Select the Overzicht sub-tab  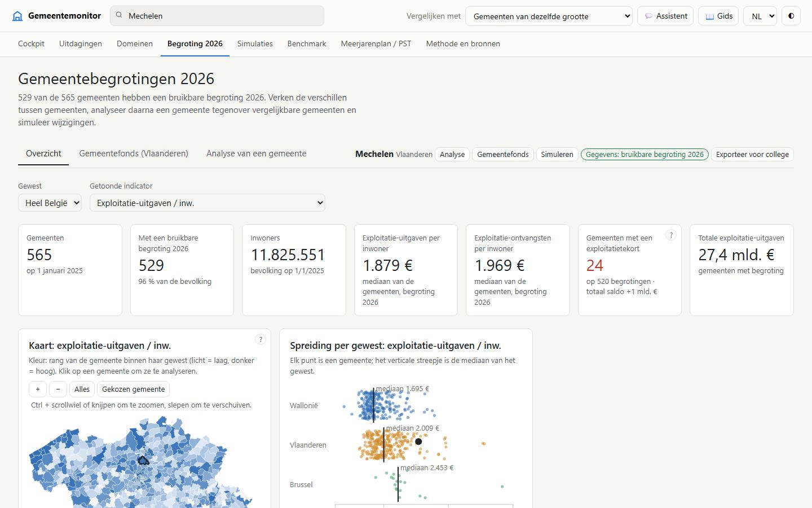click(x=43, y=154)
